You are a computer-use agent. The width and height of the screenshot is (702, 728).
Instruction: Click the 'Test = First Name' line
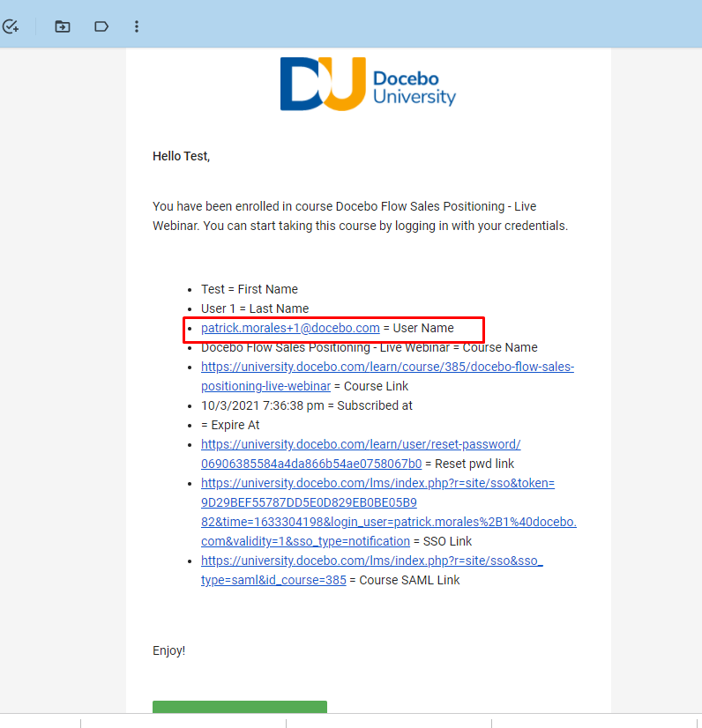[250, 289]
